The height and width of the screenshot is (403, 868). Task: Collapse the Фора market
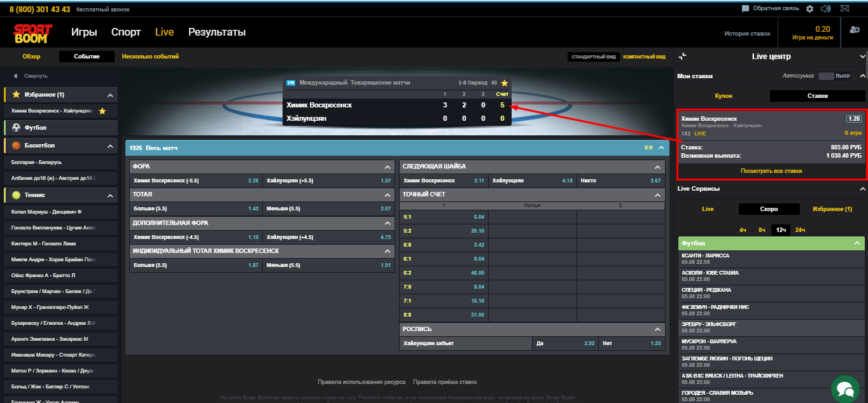pyautogui.click(x=388, y=167)
